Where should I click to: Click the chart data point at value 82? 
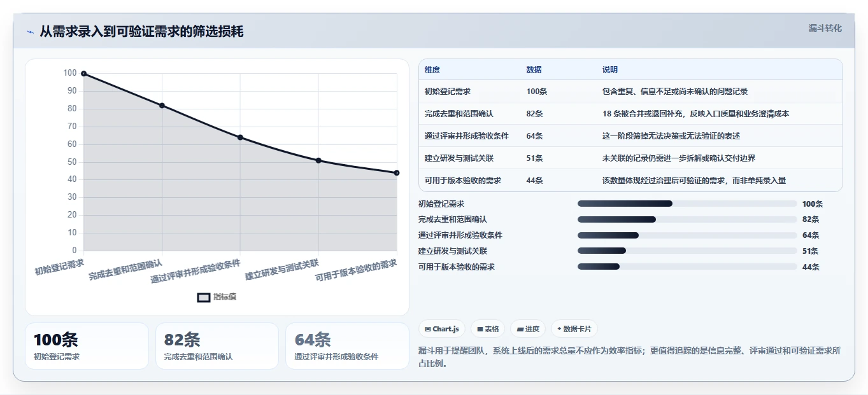162,106
